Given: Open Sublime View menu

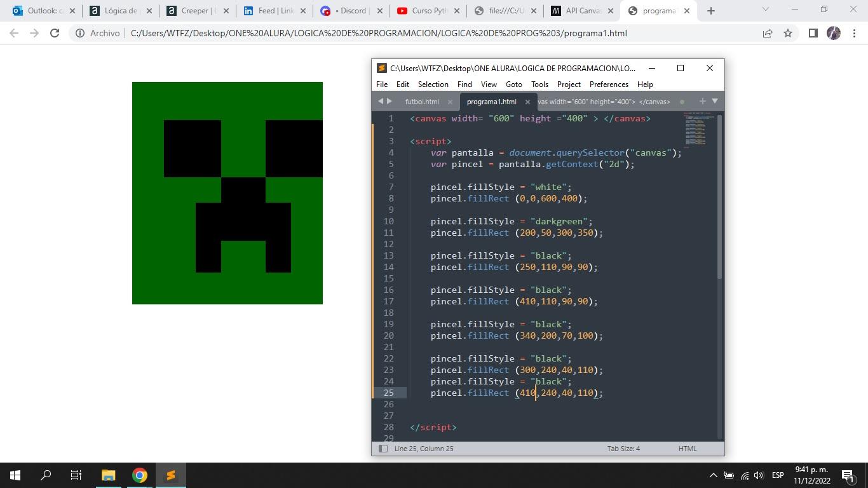Looking at the screenshot, I should [x=489, y=84].
